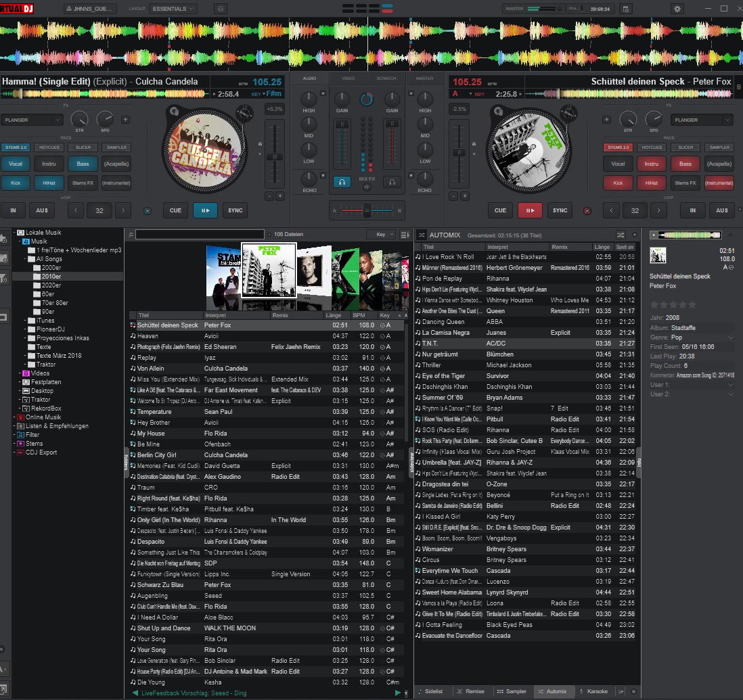This screenshot has height=700, width=743.
Task: Click the left deck CUE button
Action: pos(175,210)
